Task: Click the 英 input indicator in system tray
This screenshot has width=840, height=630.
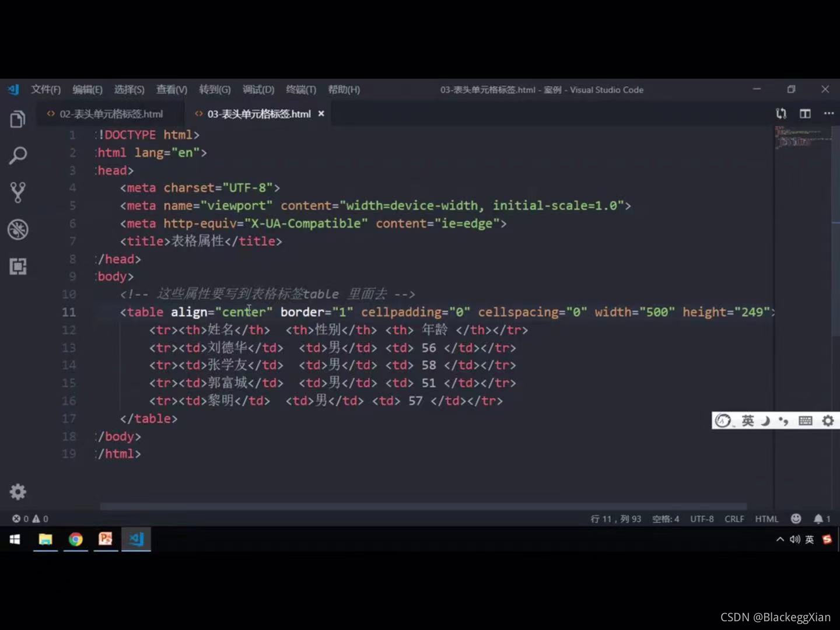Action: tap(810, 540)
